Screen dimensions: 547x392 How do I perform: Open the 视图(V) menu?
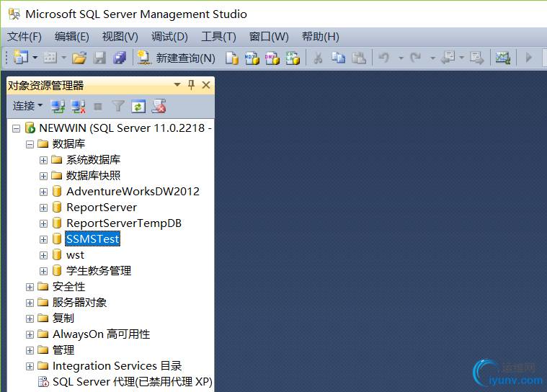(x=120, y=37)
